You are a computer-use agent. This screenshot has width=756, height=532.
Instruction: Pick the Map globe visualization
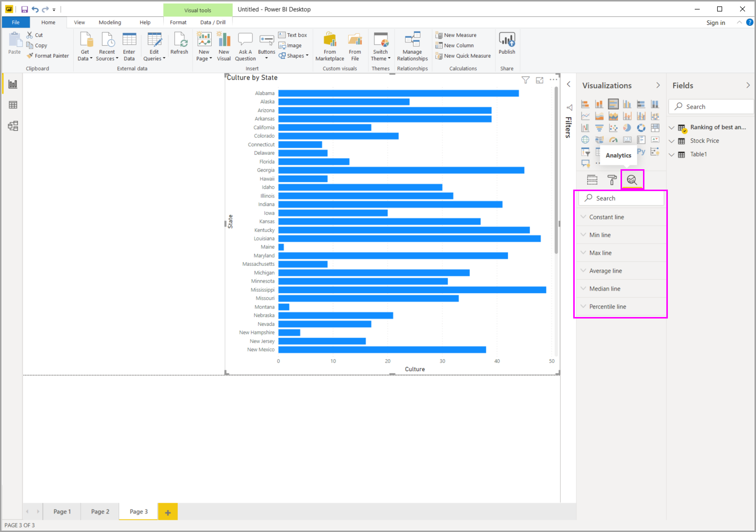click(x=585, y=140)
